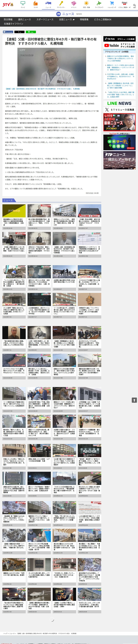
Task: Open 現場はメンズエステ店 news card
Action: tap(64, 217)
